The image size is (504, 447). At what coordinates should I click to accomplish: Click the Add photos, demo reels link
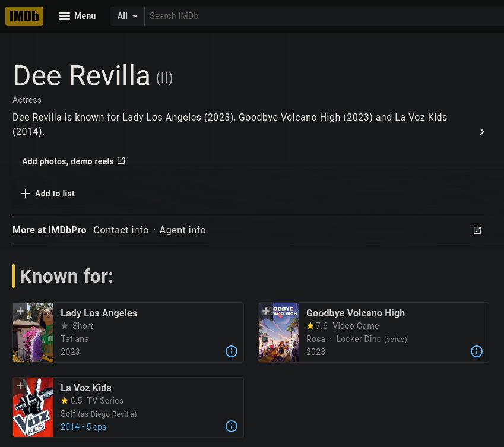pyautogui.click(x=73, y=161)
